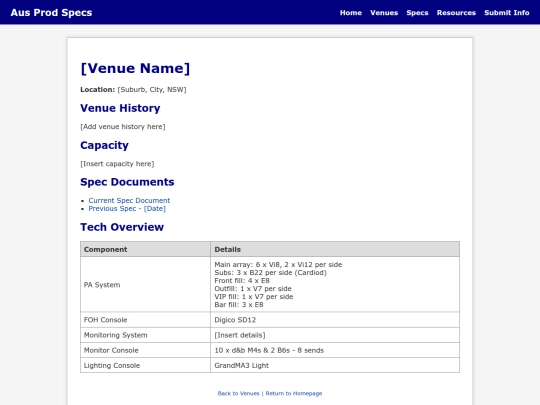
Task: Follow the Back to Venues link
Action: [238, 393]
